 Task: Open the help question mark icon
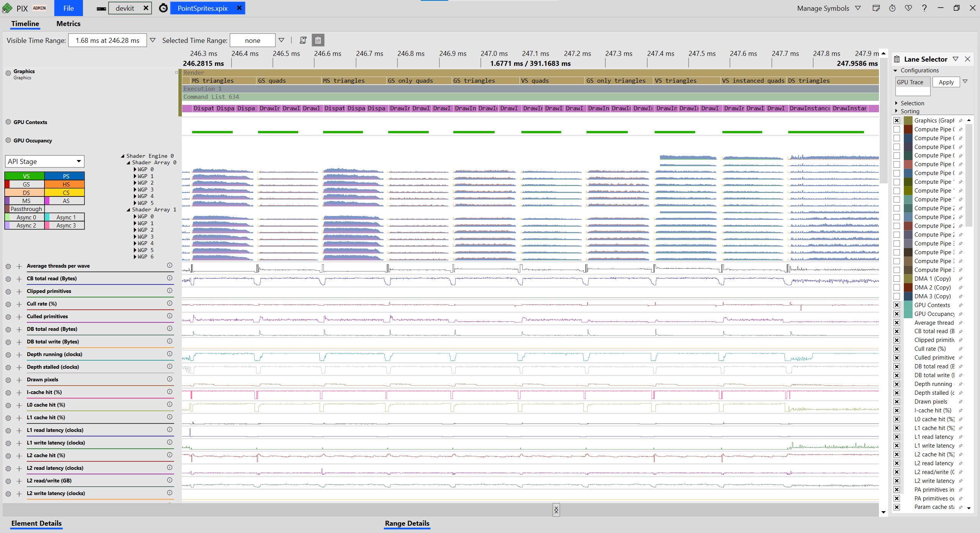coord(924,8)
